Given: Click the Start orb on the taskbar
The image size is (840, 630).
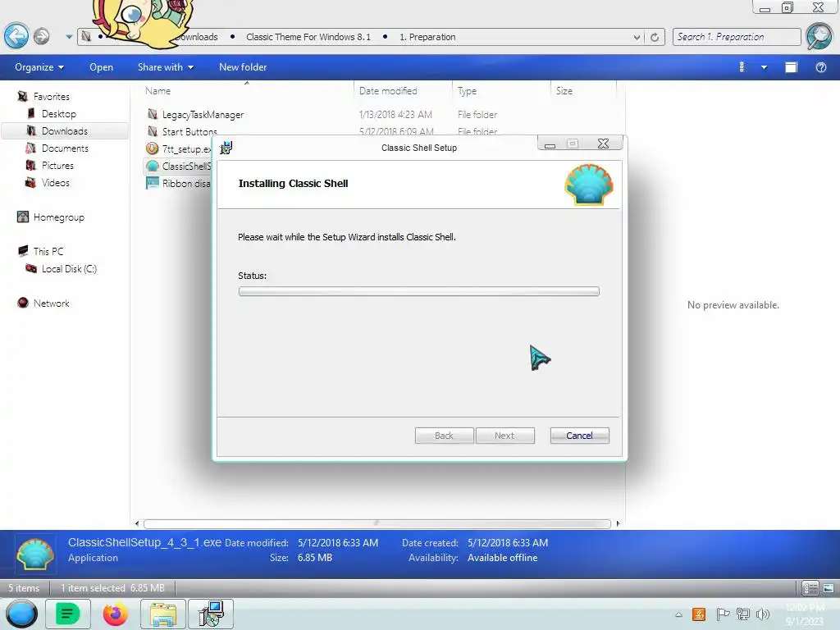Looking at the screenshot, I should coord(21,614).
